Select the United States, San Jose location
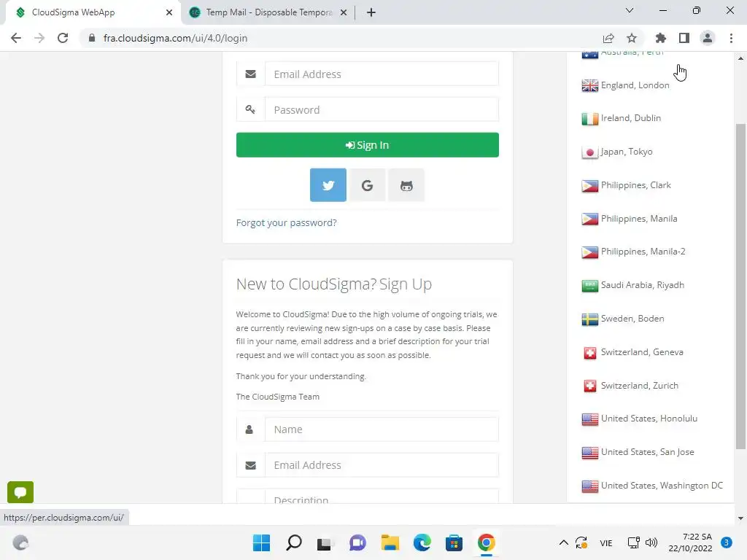Screen dimensions: 747x560 click(647, 452)
